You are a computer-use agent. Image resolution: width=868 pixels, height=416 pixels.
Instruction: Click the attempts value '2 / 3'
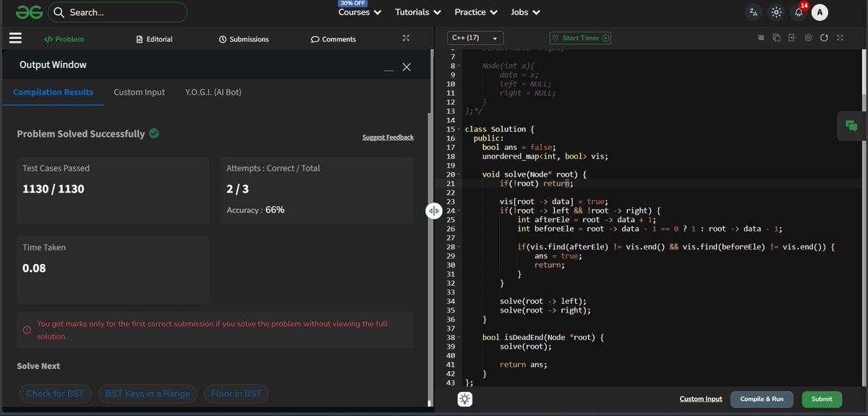tap(239, 189)
